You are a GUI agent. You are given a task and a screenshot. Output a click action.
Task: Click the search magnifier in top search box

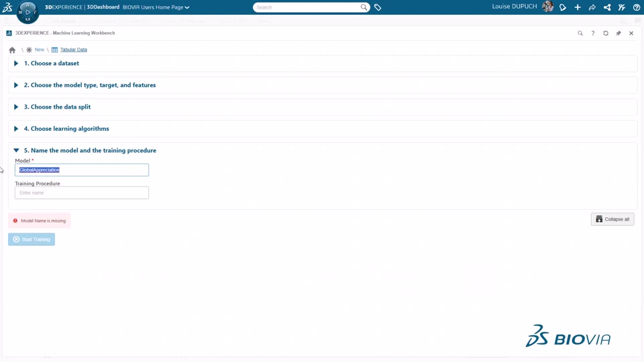point(364,7)
